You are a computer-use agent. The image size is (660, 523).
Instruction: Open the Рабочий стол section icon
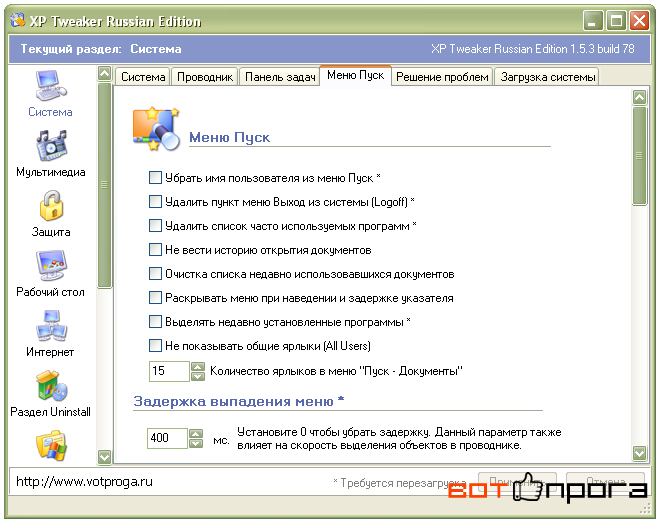pos(51,265)
